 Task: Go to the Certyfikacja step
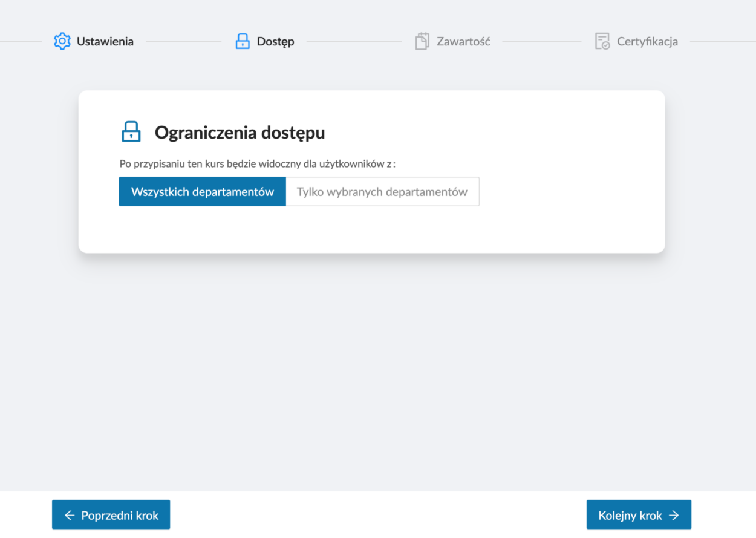tap(647, 41)
